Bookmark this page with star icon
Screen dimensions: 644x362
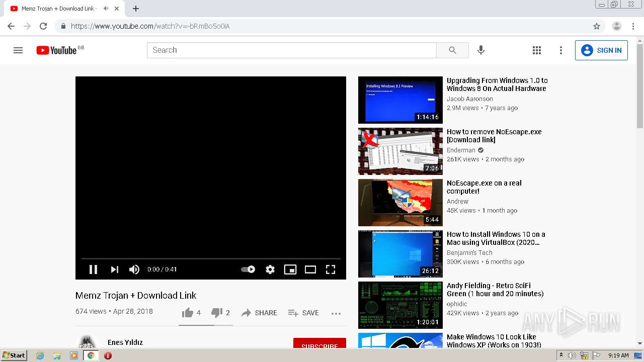[x=597, y=26]
